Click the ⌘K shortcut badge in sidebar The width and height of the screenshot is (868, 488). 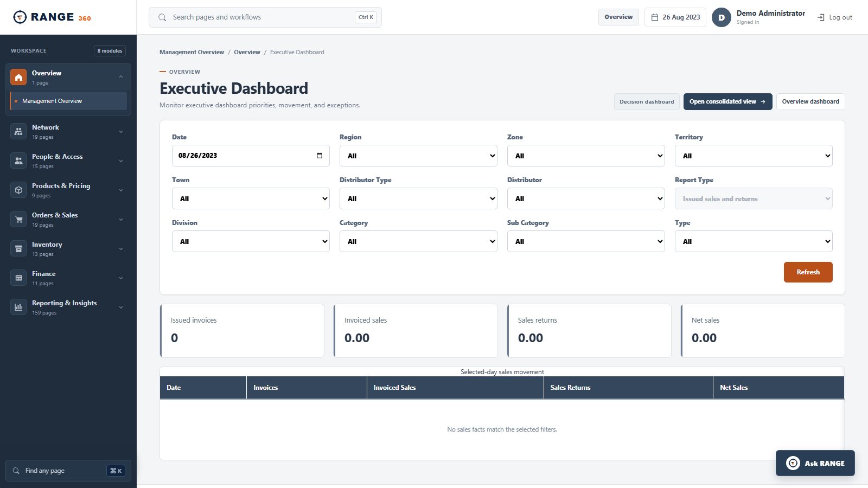(x=116, y=471)
